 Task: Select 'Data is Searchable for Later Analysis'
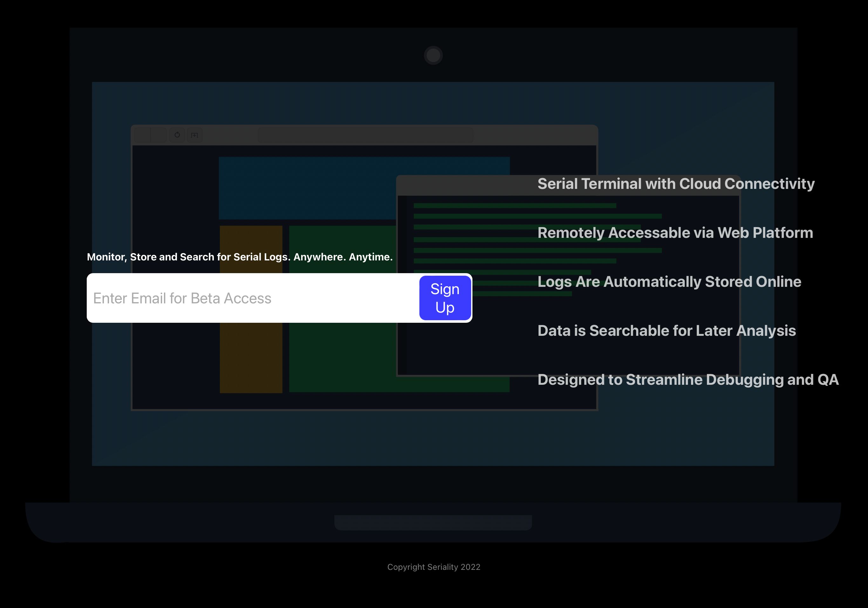(667, 331)
